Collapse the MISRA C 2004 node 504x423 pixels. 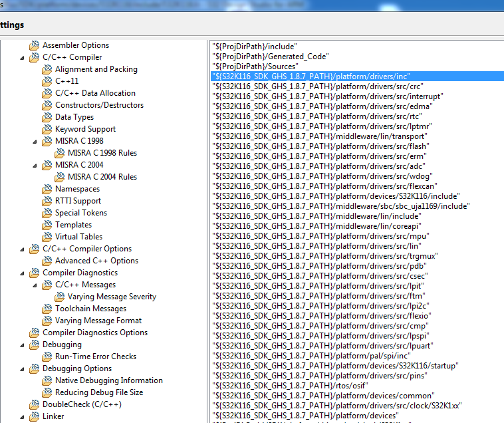pyautogui.click(x=35, y=166)
